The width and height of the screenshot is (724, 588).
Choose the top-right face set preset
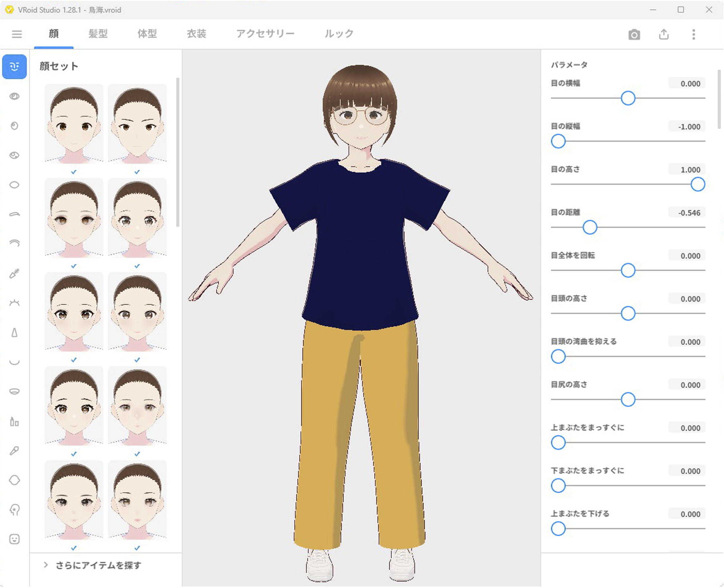pyautogui.click(x=137, y=124)
